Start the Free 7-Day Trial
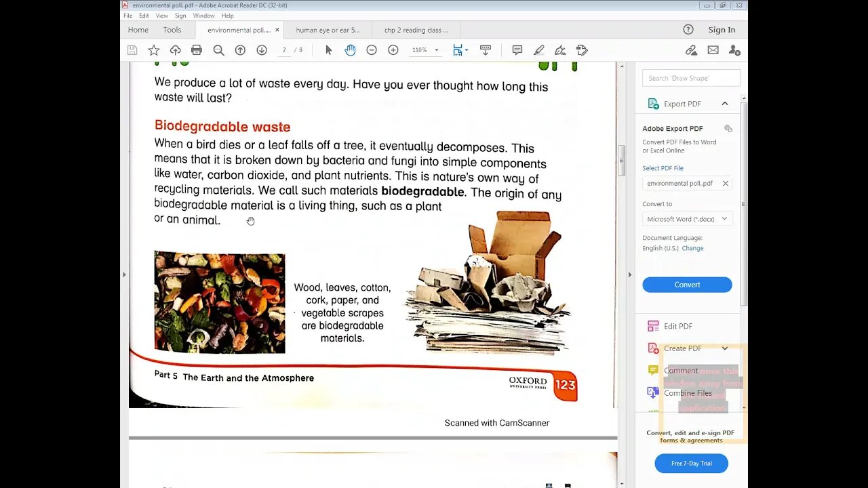Viewport: 868px width, 488px height. [691, 464]
